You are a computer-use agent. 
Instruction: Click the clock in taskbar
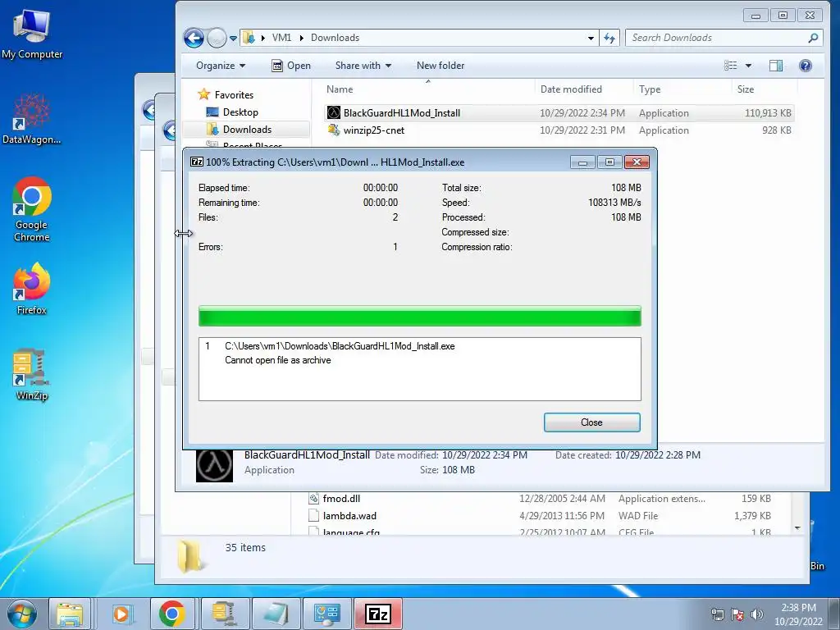coord(798,614)
